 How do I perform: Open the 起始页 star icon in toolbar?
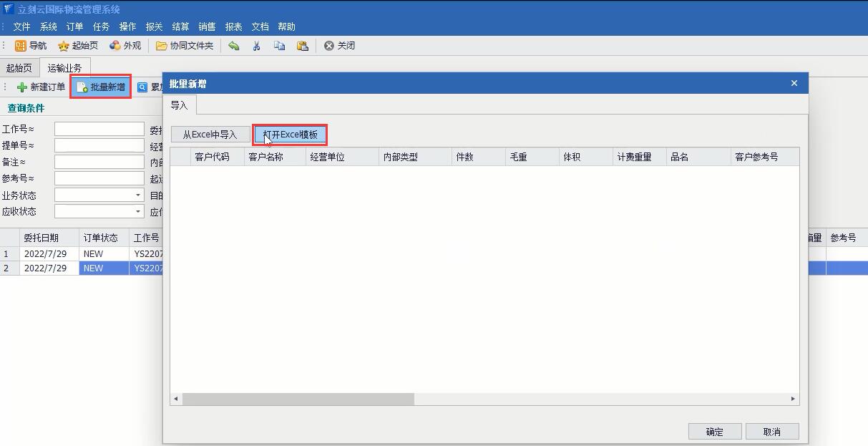[64, 46]
